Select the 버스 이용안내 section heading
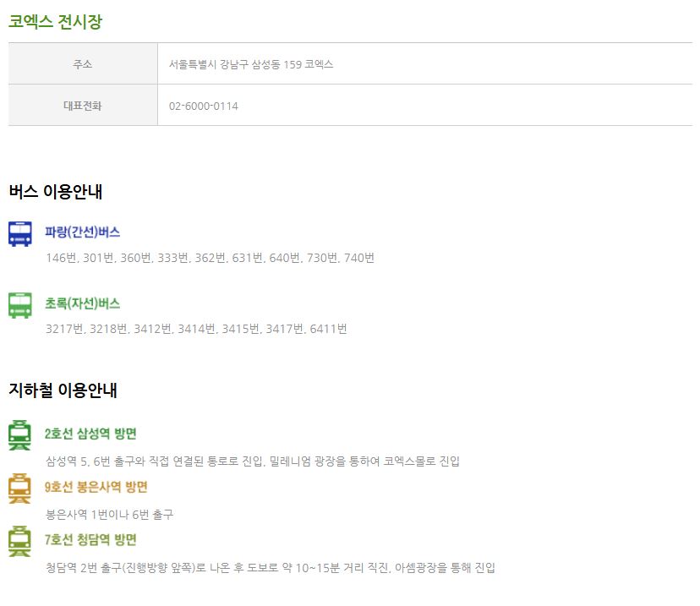Viewport: 700px width, 606px height. click(56, 192)
